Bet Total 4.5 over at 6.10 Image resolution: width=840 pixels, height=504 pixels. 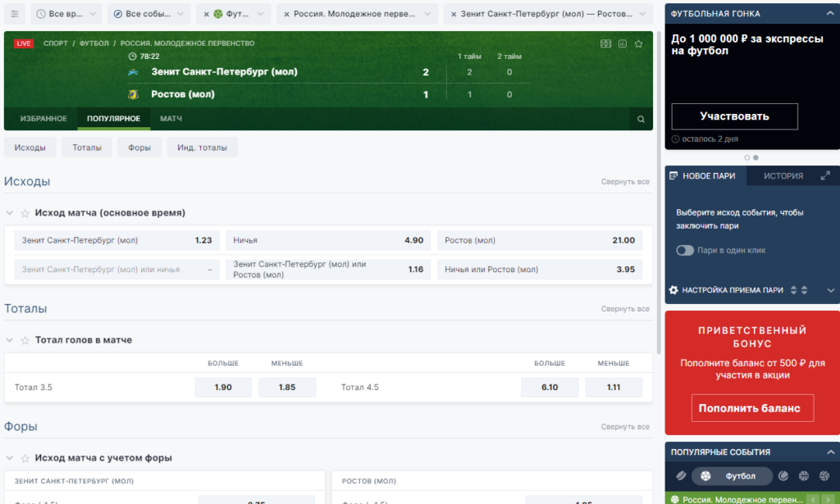click(550, 388)
